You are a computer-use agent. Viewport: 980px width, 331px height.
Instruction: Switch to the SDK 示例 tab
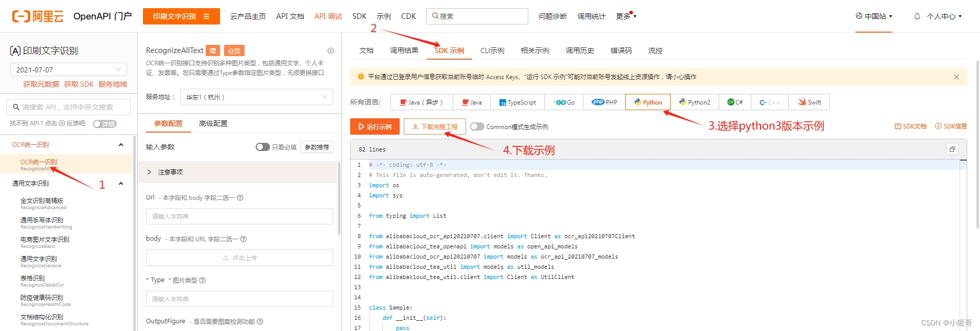coord(449,50)
